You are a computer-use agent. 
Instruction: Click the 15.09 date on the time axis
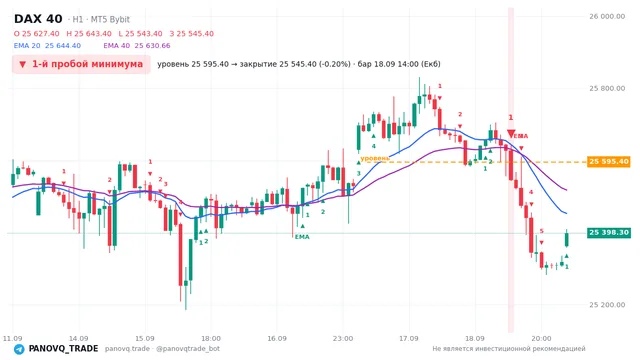(144, 338)
